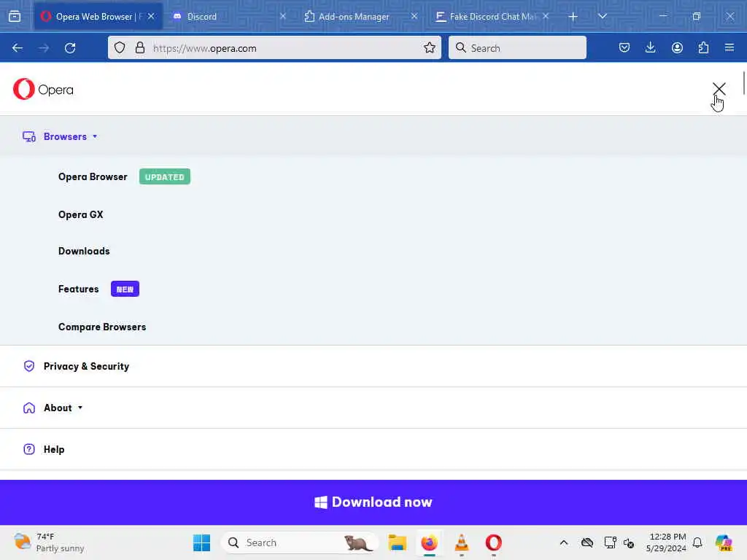Bookmark this page with the star icon
747x560 pixels.
429,47
